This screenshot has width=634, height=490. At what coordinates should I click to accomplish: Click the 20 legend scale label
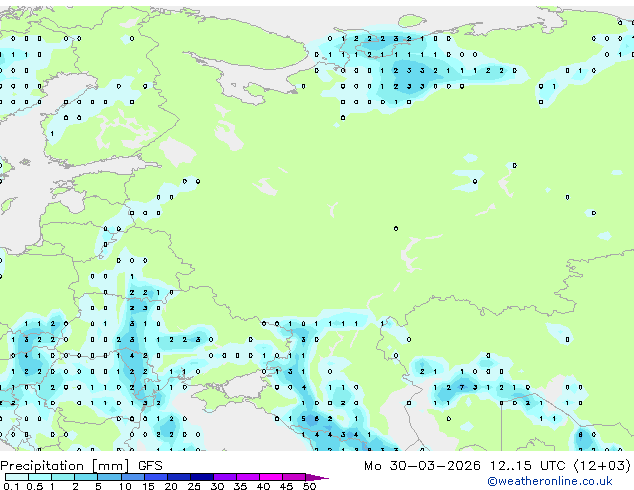171,486
